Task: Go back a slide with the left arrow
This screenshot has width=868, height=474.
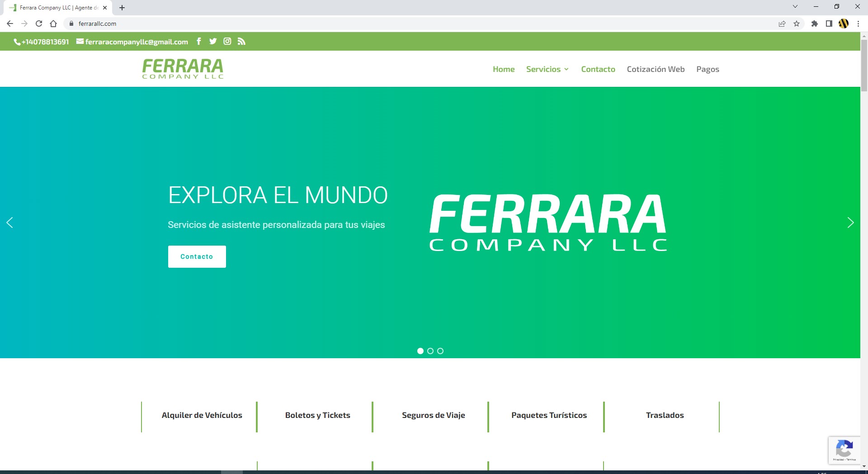Action: [x=10, y=222]
